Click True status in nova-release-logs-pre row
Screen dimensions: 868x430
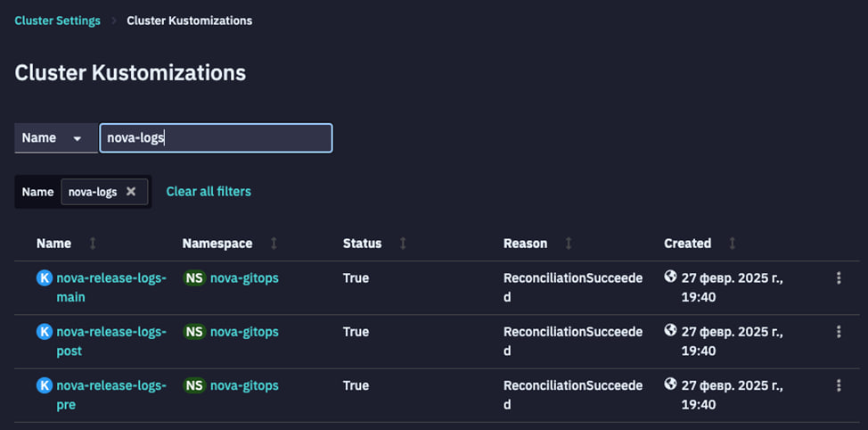coord(356,385)
